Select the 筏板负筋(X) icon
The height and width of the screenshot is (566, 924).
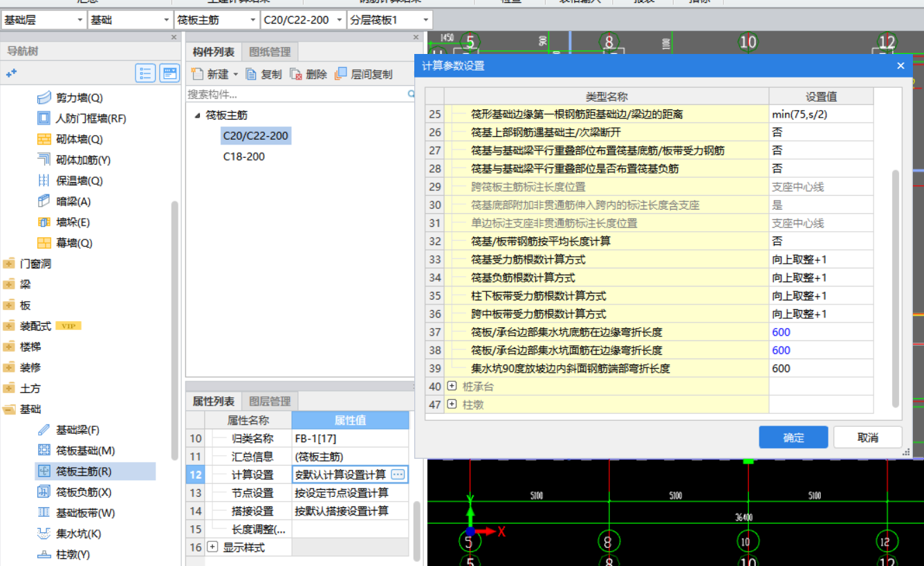(44, 492)
